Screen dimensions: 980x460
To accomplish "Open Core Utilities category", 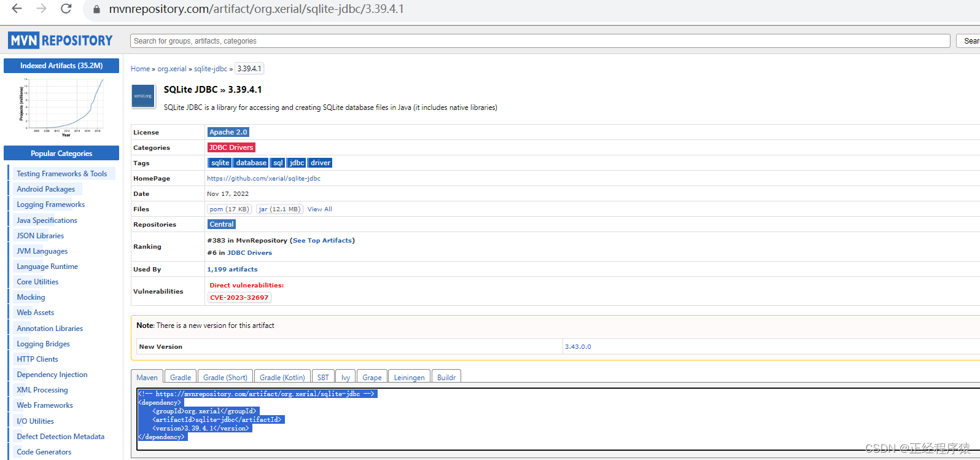I will [x=38, y=282].
